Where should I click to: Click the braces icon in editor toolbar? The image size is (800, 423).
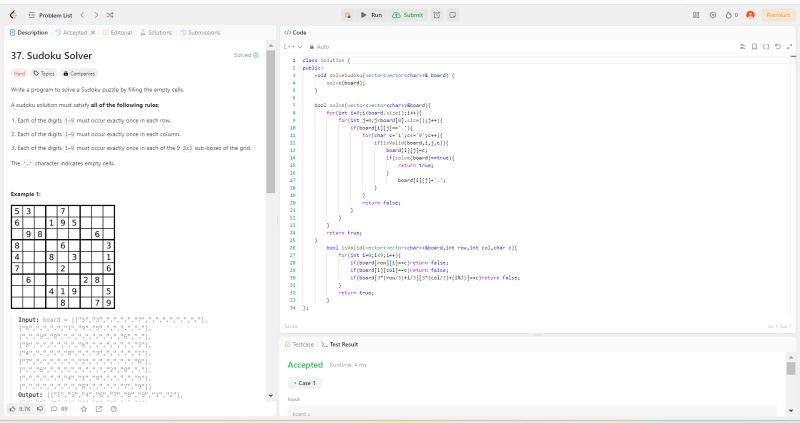pyautogui.click(x=766, y=46)
